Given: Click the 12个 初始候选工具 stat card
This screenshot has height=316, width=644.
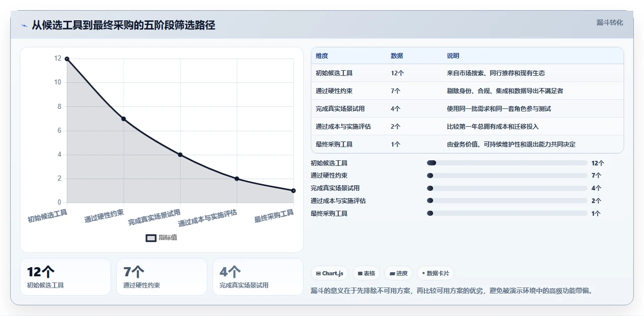Looking at the screenshot, I should 65,277.
